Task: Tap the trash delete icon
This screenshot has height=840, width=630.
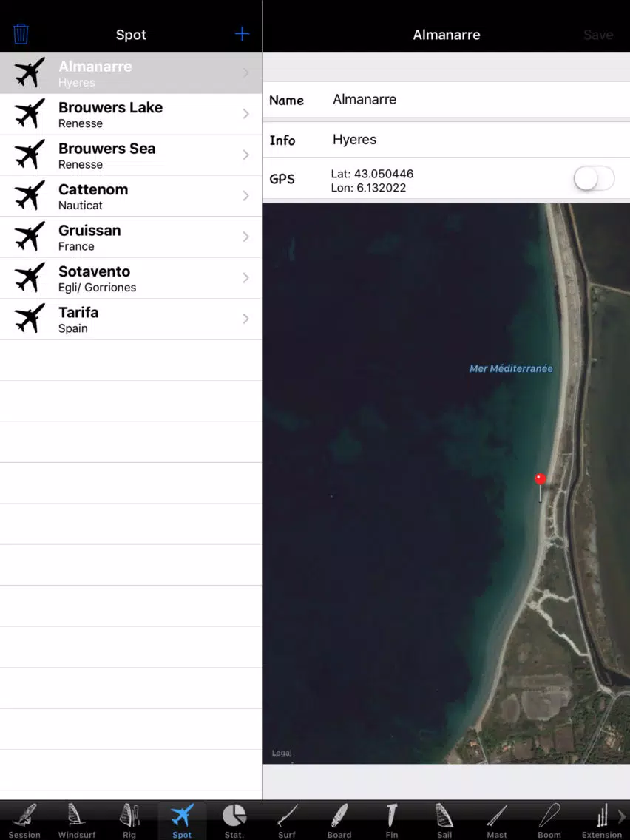Action: click(x=21, y=34)
